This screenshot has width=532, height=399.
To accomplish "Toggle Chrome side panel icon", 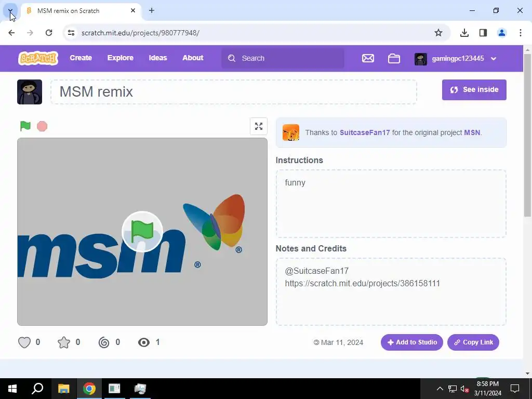I will pos(483,33).
